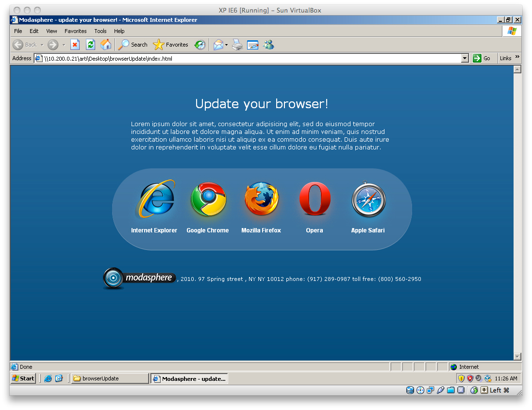This screenshot has height=410, width=532.
Task: Open the File menu
Action: (18, 31)
